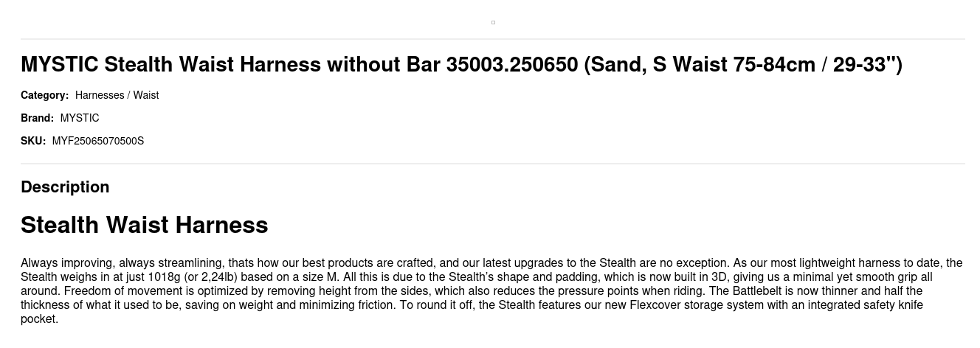980x348 pixels.
Task: Click model number 35003.250650 in the title
Action: coord(511,65)
